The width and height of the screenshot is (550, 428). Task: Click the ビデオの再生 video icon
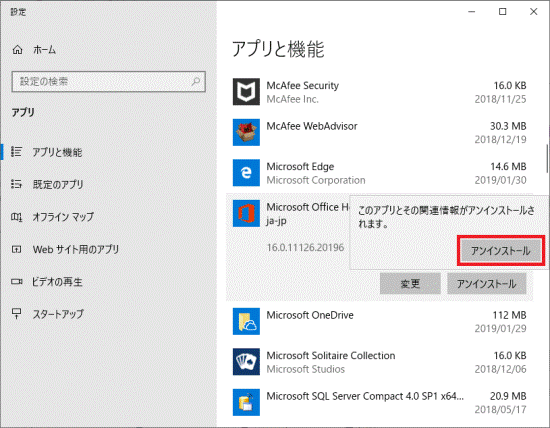(x=16, y=281)
